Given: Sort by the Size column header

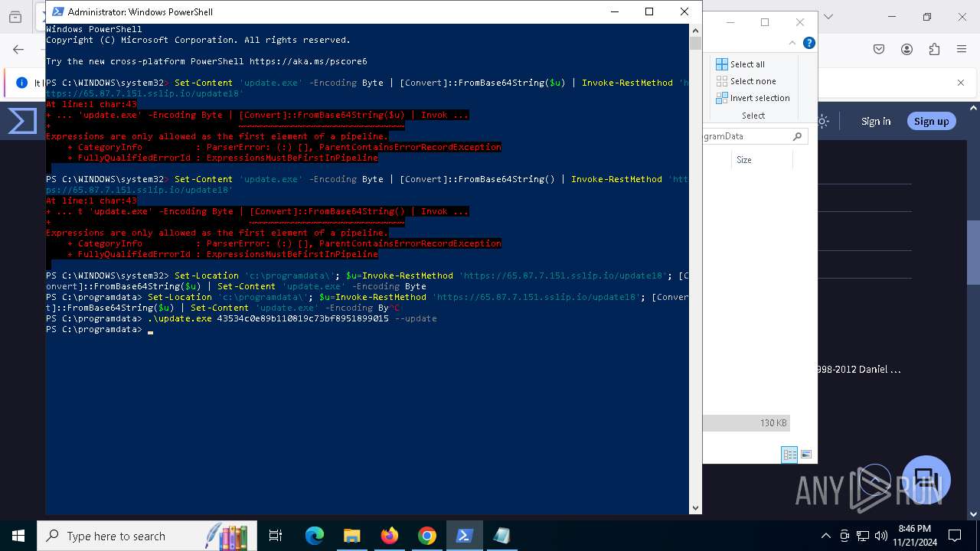Looking at the screenshot, I should [x=743, y=160].
